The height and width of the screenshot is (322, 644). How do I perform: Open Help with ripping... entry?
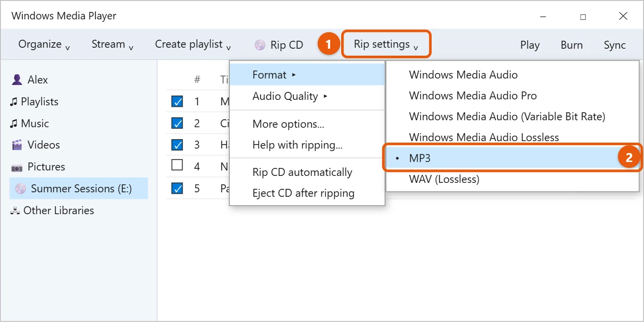pos(307,145)
